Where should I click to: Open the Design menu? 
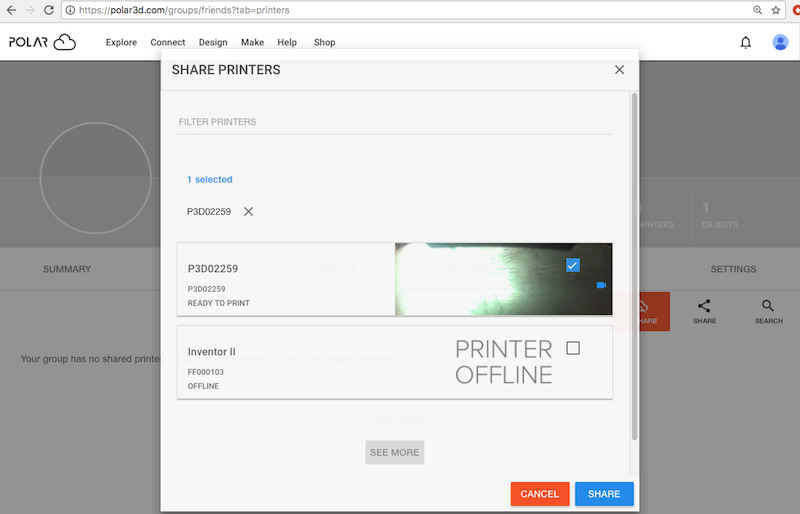[x=213, y=42]
